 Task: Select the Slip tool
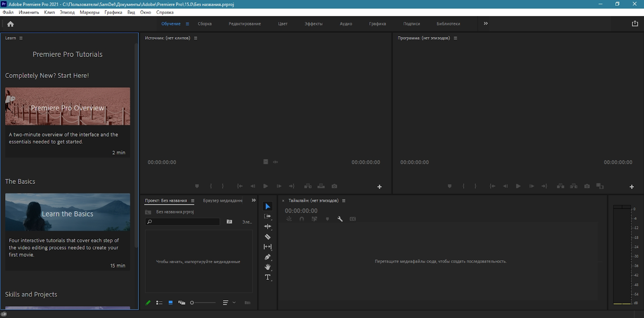[x=268, y=247]
